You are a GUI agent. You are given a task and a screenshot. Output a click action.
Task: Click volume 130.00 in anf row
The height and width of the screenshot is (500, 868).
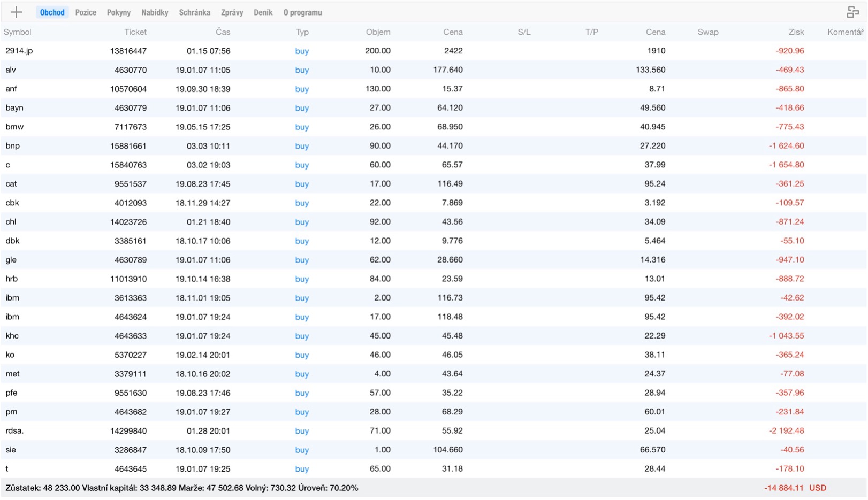(x=378, y=89)
